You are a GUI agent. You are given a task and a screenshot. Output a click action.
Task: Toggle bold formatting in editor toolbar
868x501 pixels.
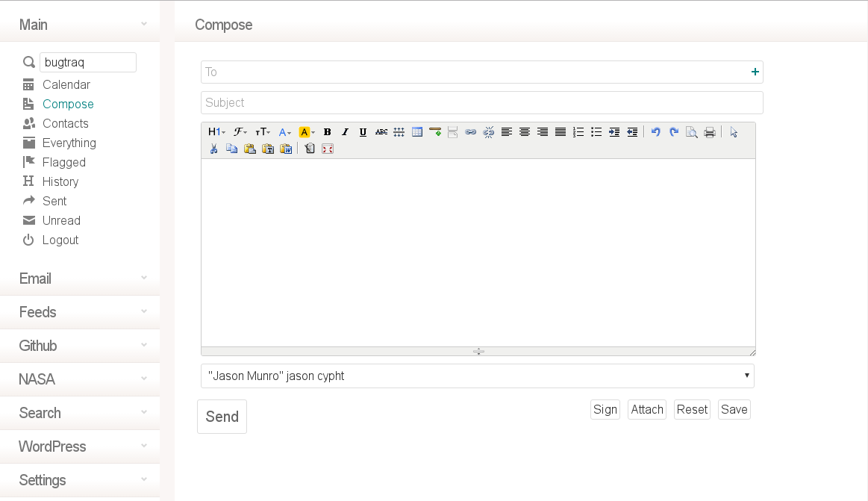[x=327, y=132]
